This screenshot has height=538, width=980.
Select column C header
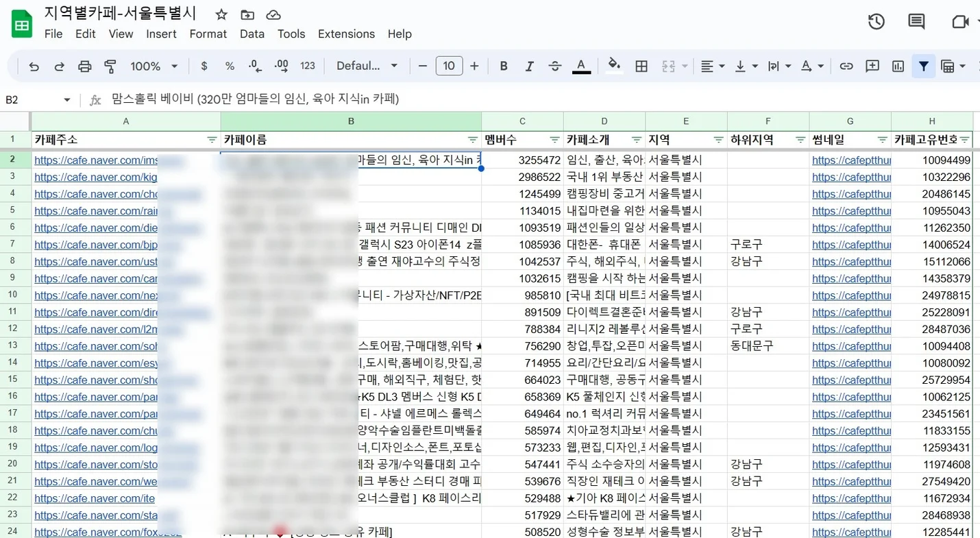click(523, 121)
